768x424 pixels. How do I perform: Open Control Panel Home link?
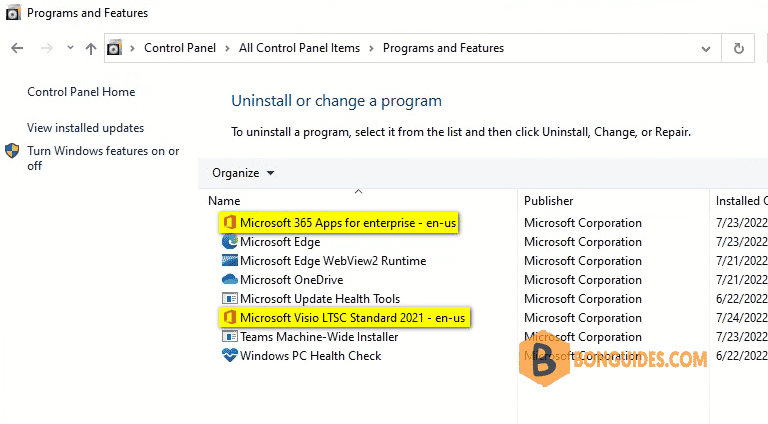81,92
